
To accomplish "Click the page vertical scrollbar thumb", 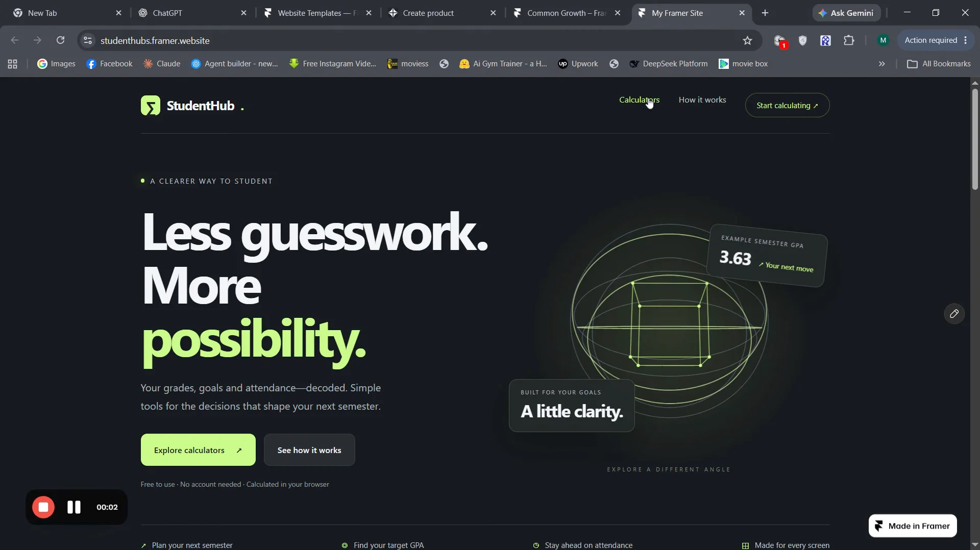I will tap(975, 139).
